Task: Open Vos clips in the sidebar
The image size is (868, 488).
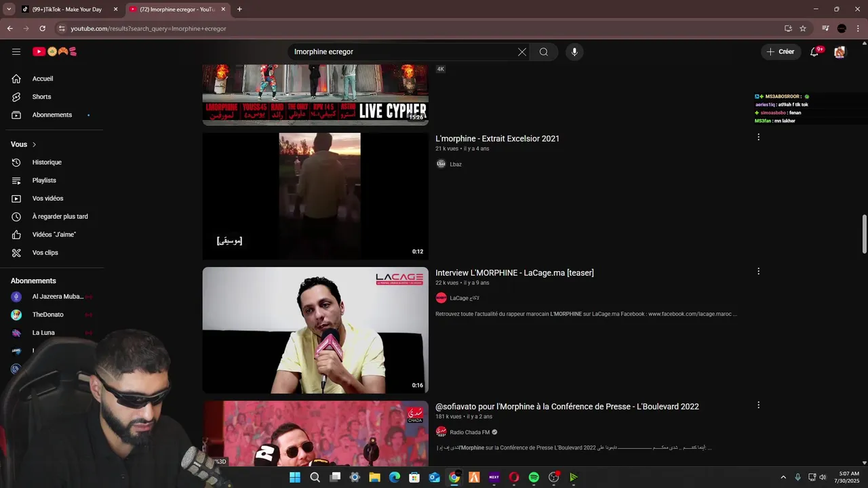Action: (52, 253)
